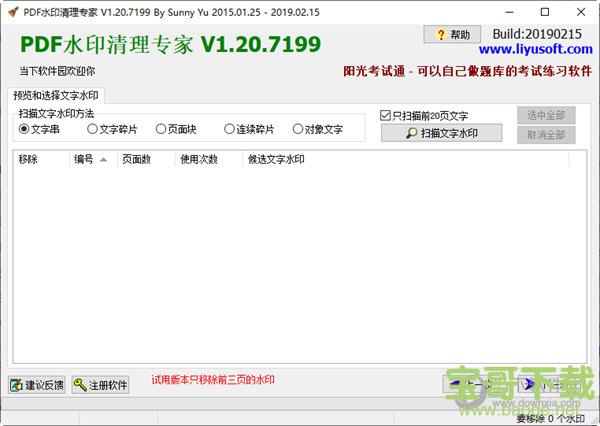Open 建议反馈 feedback button
This screenshot has height=426, width=600.
tap(37, 385)
